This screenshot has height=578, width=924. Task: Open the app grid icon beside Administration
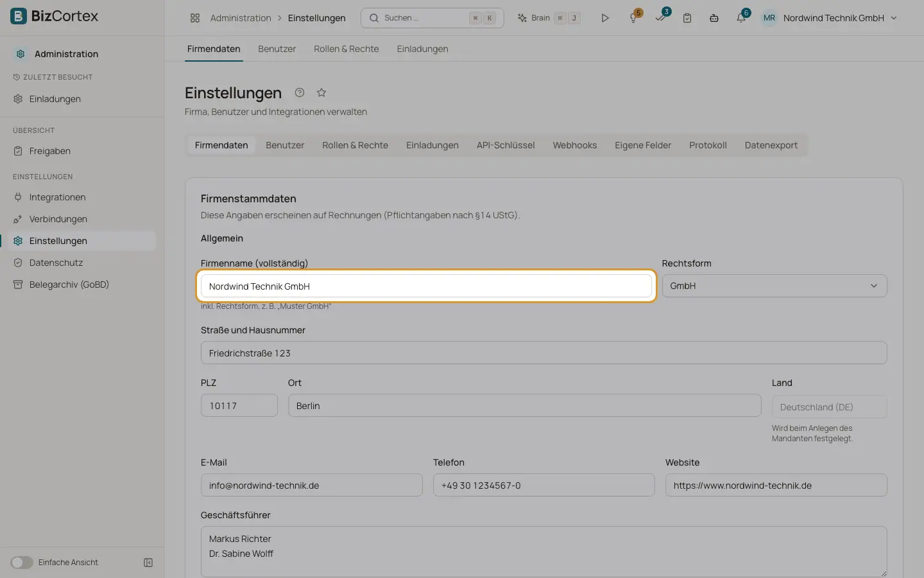pyautogui.click(x=195, y=18)
